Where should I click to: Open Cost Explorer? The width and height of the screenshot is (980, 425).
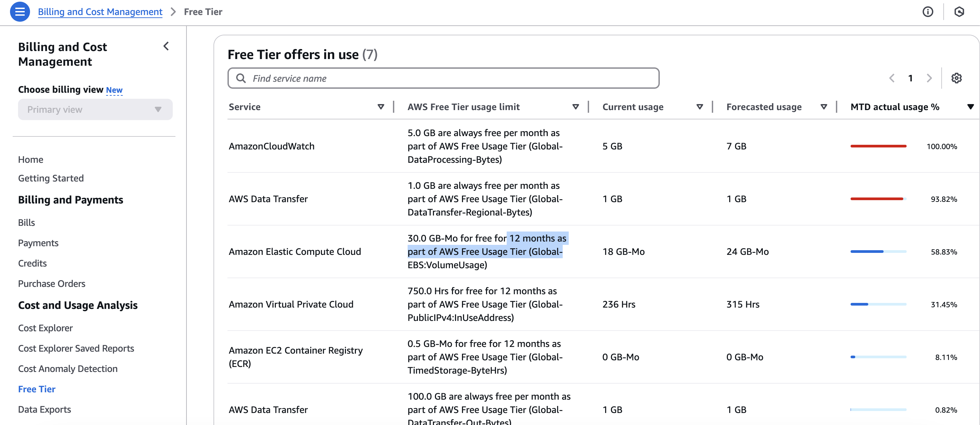tap(45, 328)
